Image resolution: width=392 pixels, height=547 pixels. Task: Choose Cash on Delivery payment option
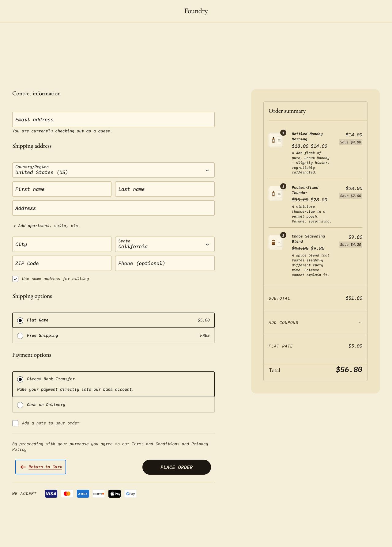tap(20, 405)
